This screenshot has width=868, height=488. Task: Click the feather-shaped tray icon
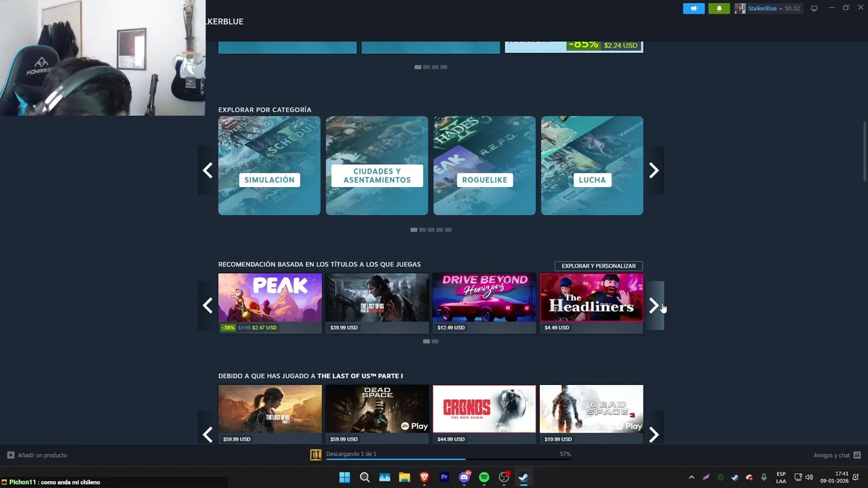click(x=706, y=477)
